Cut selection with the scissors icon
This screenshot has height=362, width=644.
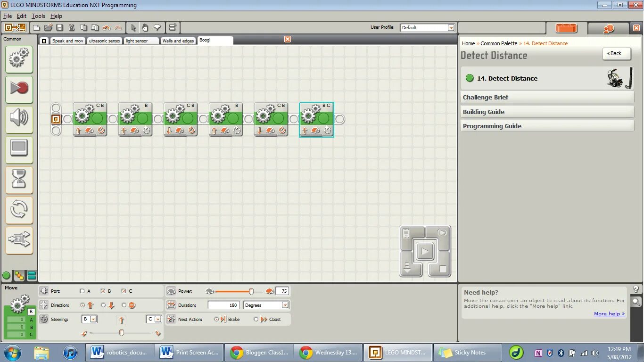click(x=72, y=28)
